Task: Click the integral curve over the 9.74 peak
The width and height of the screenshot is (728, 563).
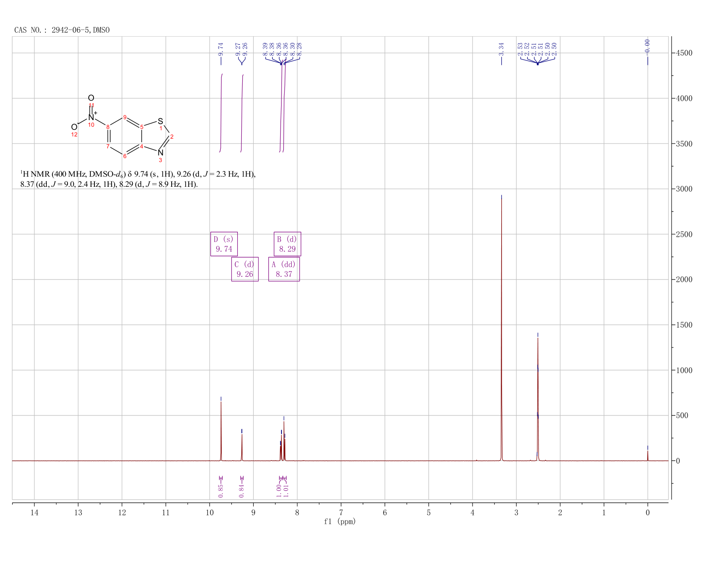Action: click(x=221, y=113)
